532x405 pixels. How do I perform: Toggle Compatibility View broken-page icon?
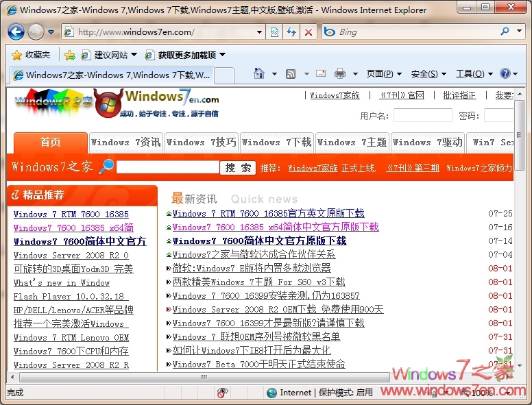click(274, 32)
